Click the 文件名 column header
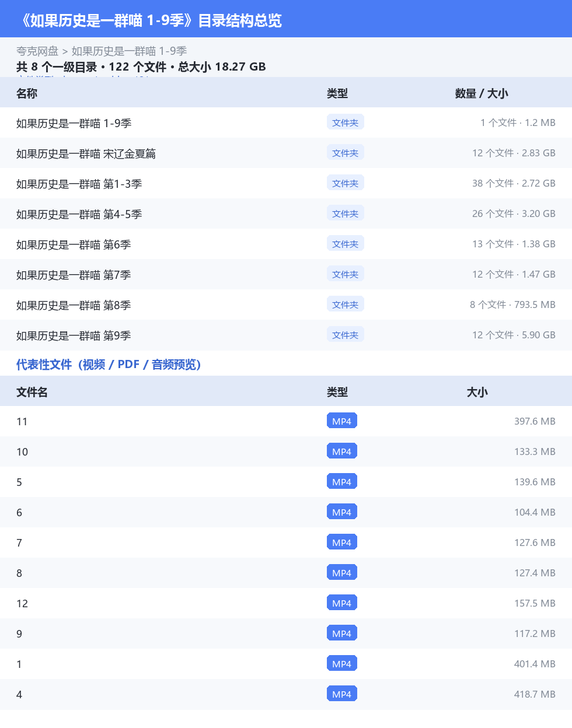Screen dimensions: 572x728 click(32, 392)
